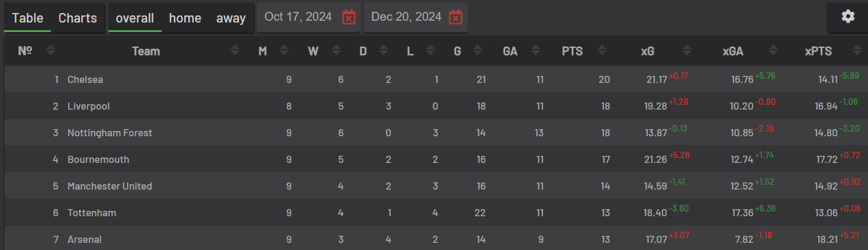This screenshot has height=250, width=868.
Task: Open the Dec 20, 2024 date picker
Action: (406, 17)
